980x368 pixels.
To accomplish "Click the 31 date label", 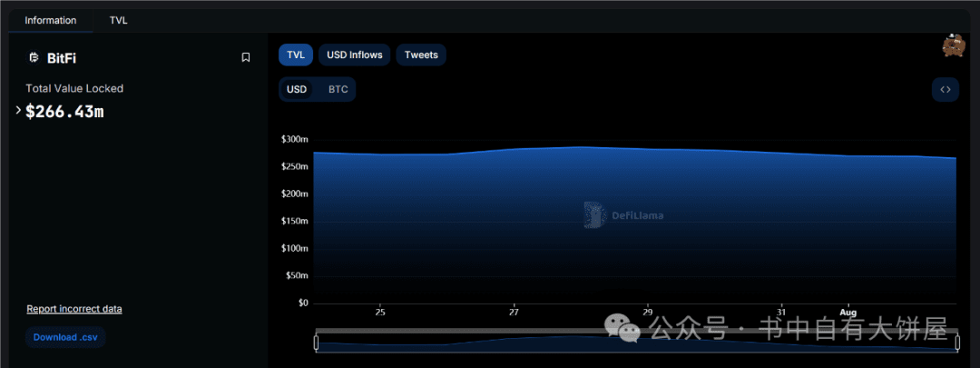I will pos(781,312).
